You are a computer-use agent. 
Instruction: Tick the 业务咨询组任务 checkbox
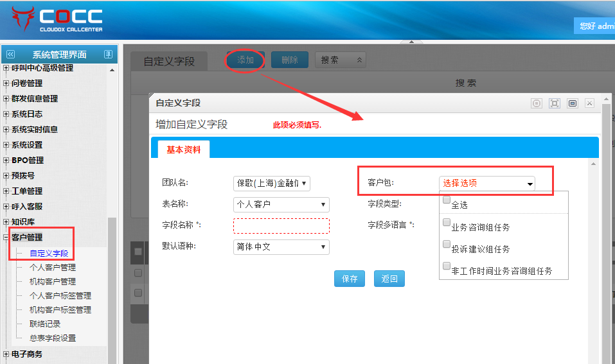[x=447, y=222]
